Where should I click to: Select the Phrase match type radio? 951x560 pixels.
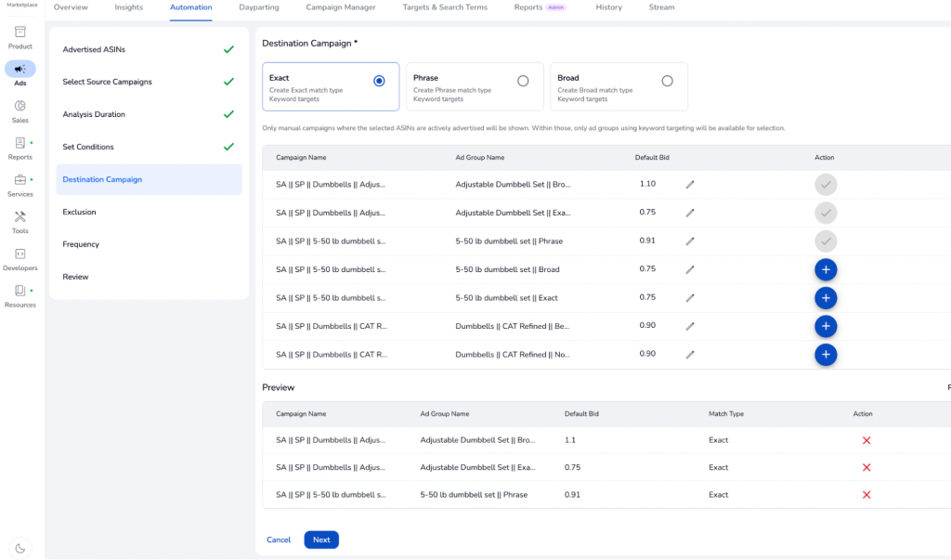[x=523, y=81]
